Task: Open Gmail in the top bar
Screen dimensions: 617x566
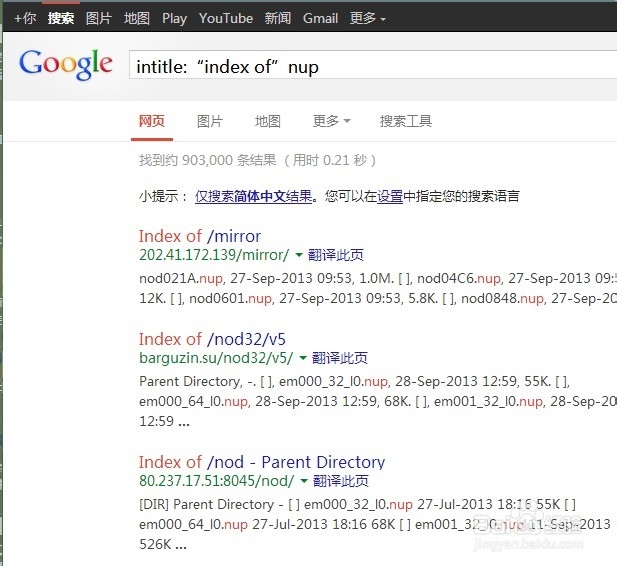Action: [320, 18]
